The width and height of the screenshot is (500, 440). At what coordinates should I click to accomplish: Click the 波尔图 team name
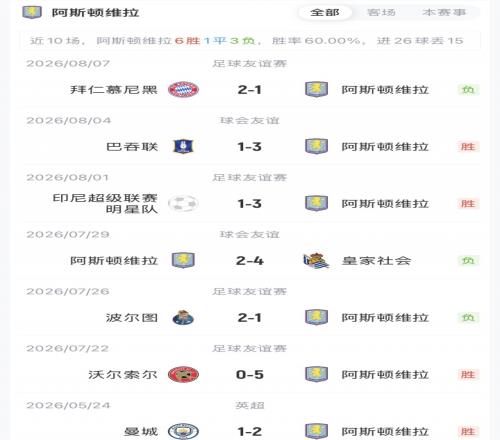tap(132, 318)
